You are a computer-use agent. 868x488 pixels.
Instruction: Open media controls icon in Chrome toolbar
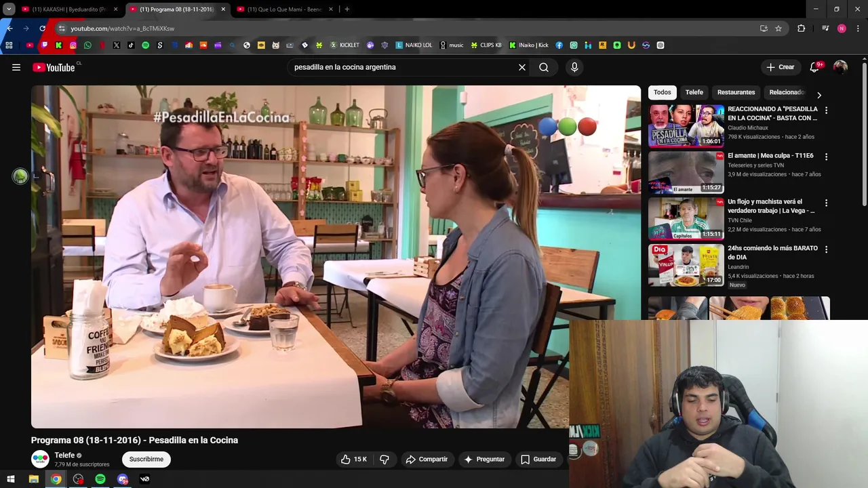[x=825, y=28]
